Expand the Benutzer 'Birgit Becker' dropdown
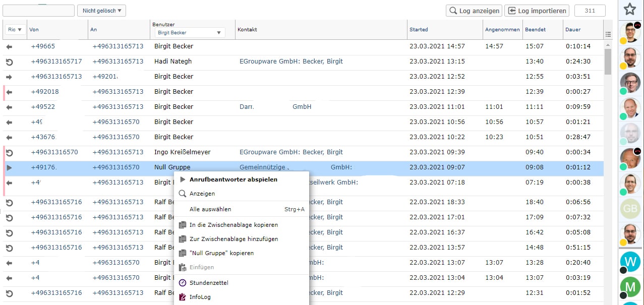Image resolution: width=644 pixels, height=305 pixels. click(189, 33)
